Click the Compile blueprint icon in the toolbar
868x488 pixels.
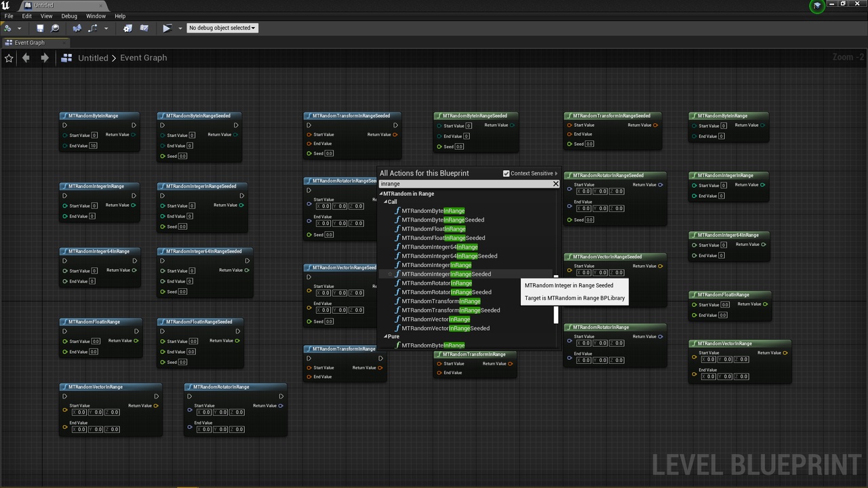(8, 28)
